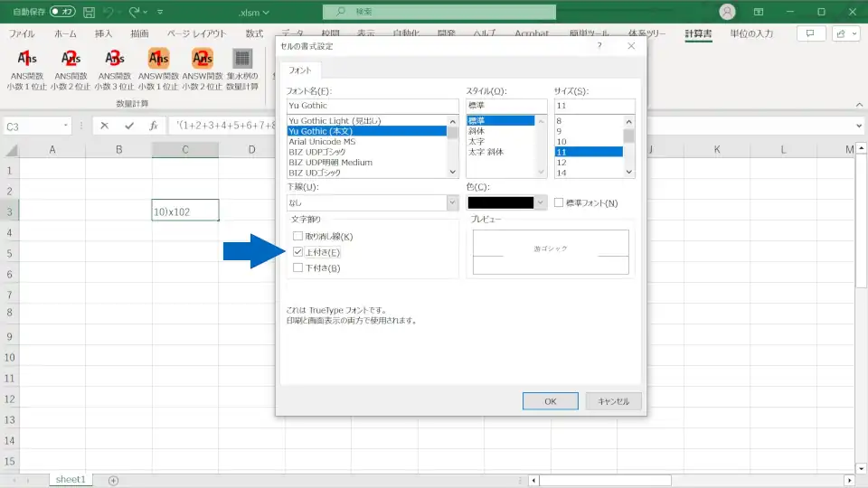Expand the Name Box dropdown arrow
868x488 pixels.
[66, 127]
